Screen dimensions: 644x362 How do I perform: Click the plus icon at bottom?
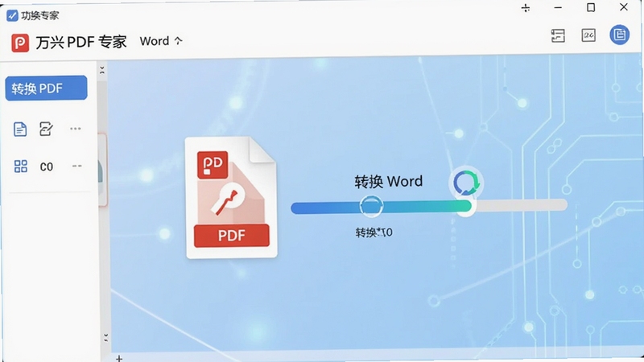[x=119, y=359]
